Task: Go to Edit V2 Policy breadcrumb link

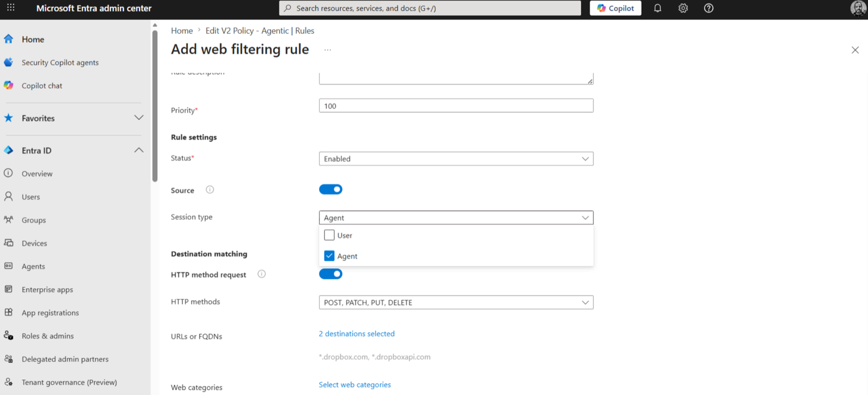Action: click(260, 31)
